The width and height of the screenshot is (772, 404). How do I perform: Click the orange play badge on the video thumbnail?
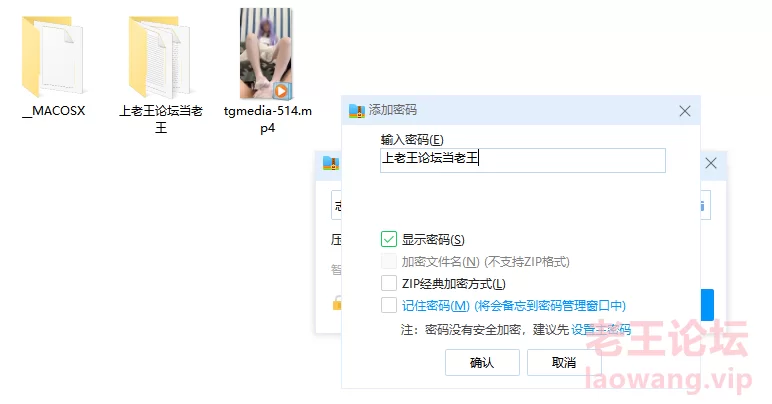point(282,91)
